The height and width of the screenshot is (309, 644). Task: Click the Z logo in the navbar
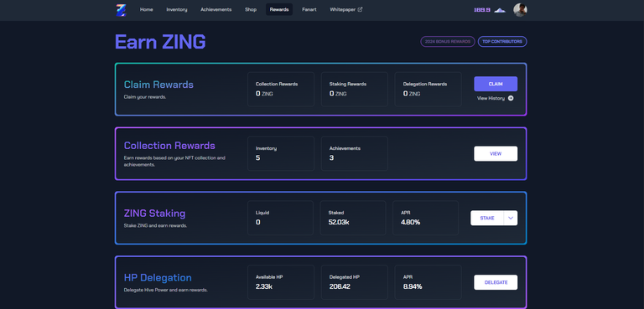[x=121, y=10]
